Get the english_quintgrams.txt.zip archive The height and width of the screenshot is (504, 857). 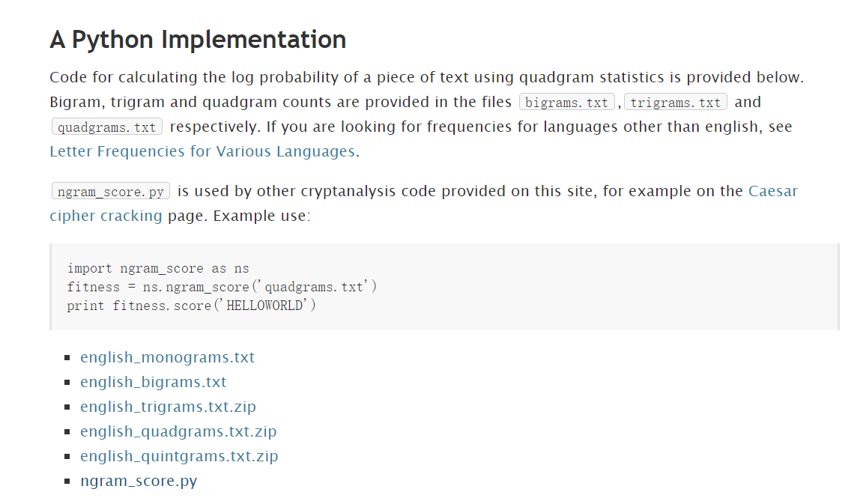[179, 456]
